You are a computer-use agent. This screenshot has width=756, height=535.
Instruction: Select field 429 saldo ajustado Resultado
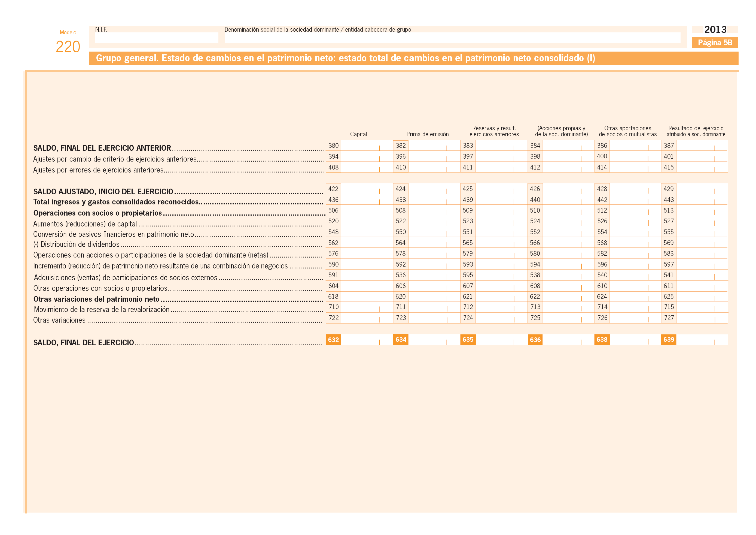click(702, 189)
